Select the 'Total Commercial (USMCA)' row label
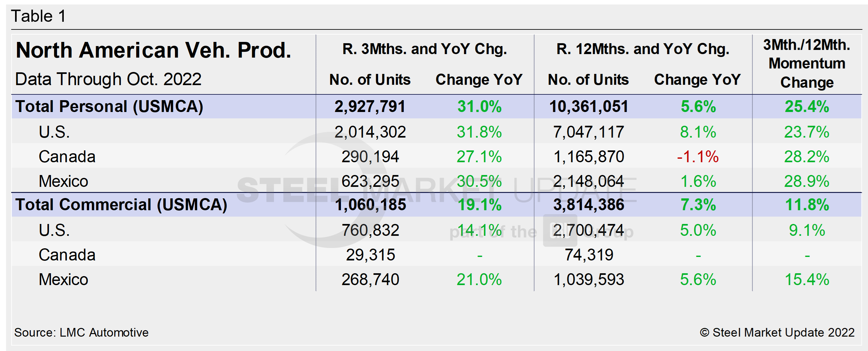Screen dimensions: 868x351 point(121,205)
